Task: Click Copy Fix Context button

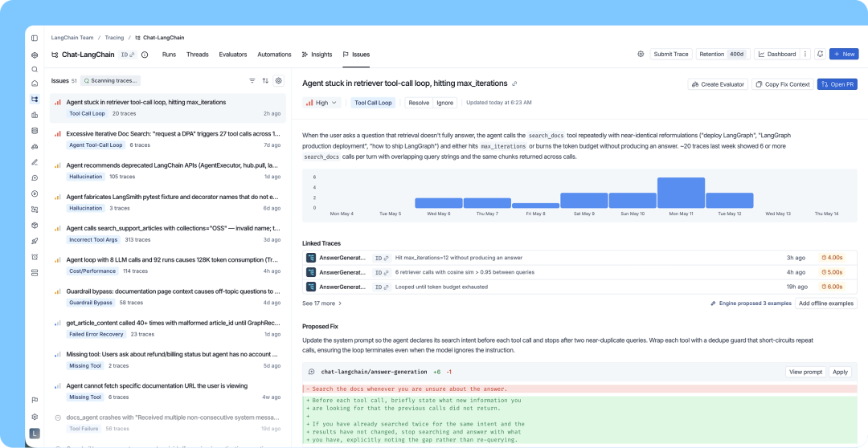Action: coord(783,84)
